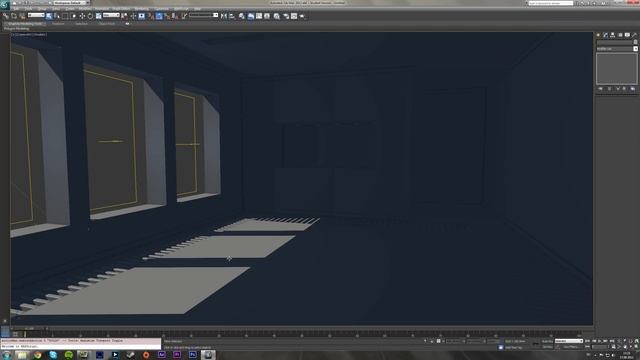Toggle Window/Crossing selection mode
The height and width of the screenshot is (360, 640).
click(x=73, y=16)
